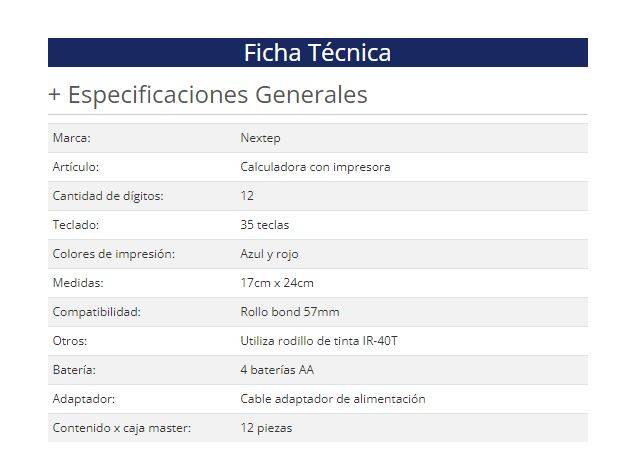Select the 12 digits value
Screen dimensions: 631x460
(x=247, y=196)
